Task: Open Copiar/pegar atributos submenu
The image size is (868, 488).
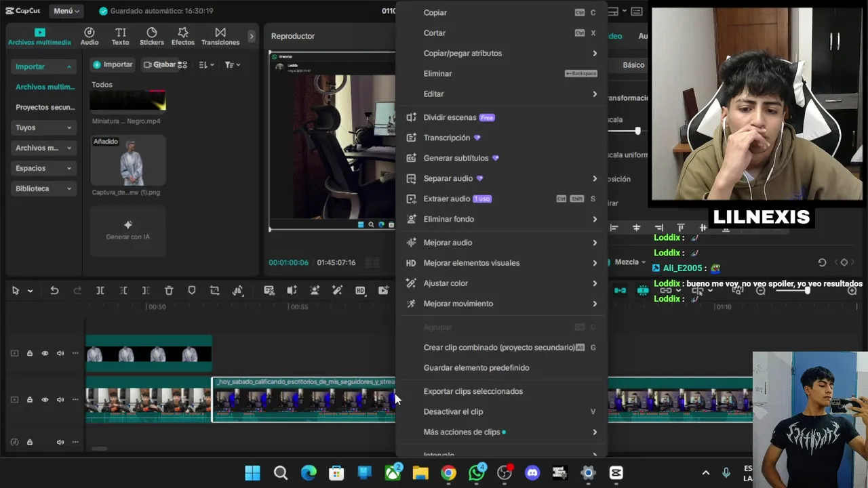Action: click(502, 53)
